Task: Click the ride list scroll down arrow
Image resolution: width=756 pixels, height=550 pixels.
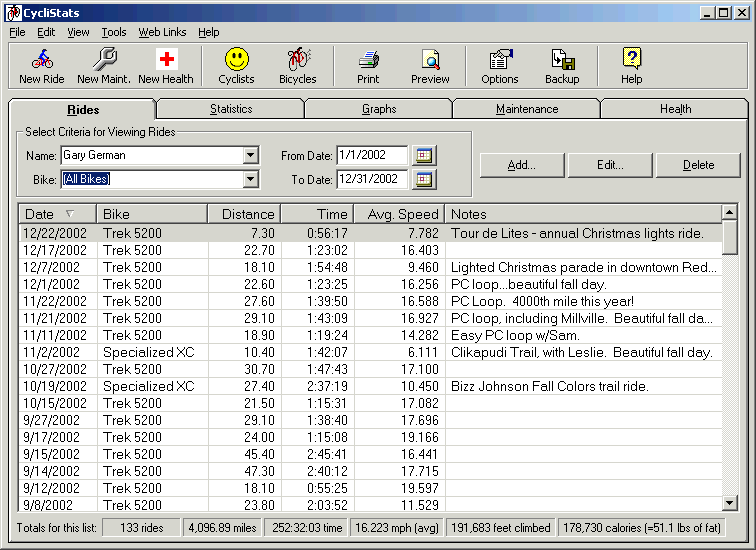Action: (729, 503)
